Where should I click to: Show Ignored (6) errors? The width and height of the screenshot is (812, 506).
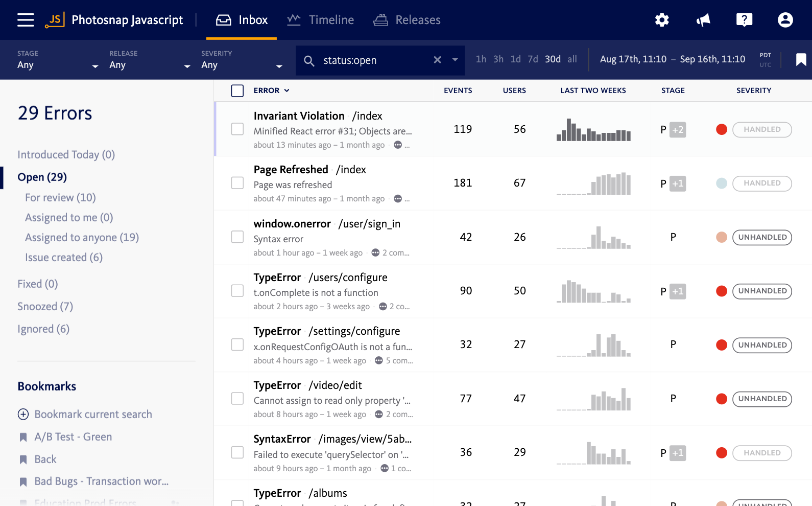(x=43, y=329)
